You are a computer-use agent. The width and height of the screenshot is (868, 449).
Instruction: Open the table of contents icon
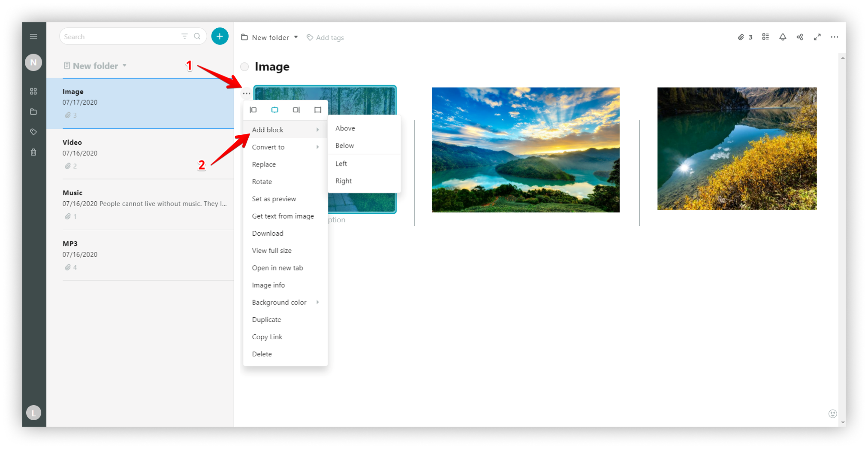pos(766,37)
